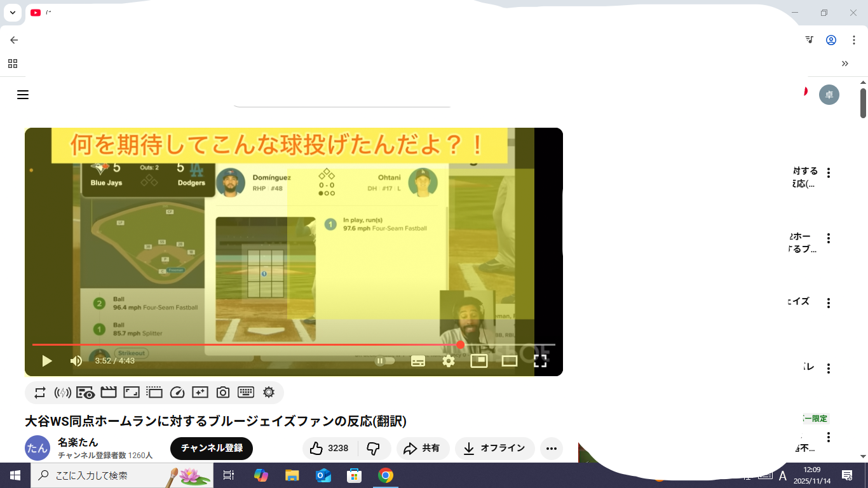Click the loop button below the video
Viewport: 868px width, 488px height.
coord(40,393)
